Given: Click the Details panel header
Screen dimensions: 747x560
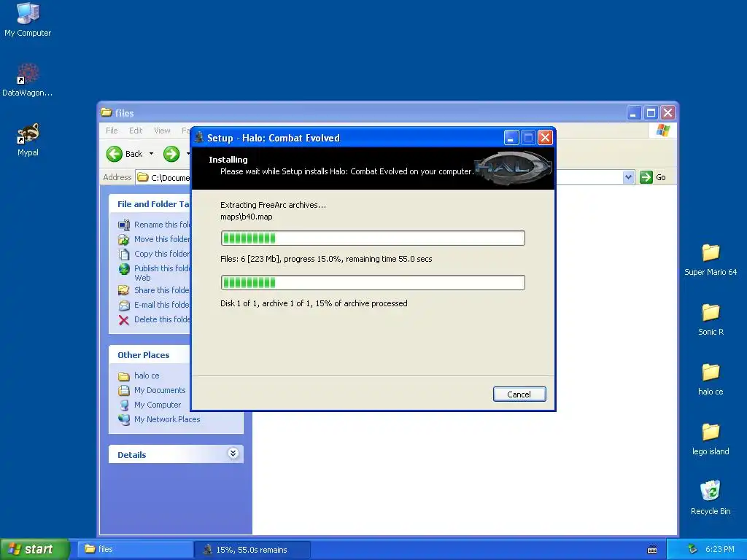Looking at the screenshot, I should (x=176, y=454).
